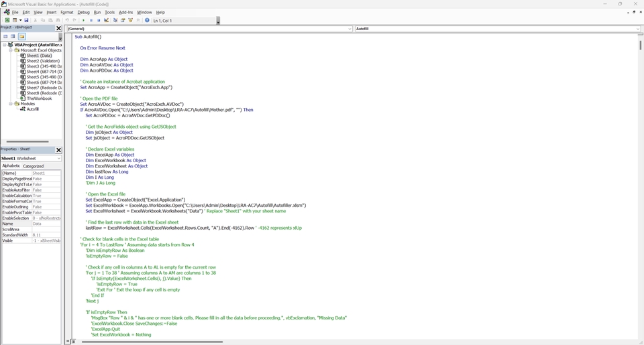Click the code window horizontal scrollbar thumb

tap(152, 342)
